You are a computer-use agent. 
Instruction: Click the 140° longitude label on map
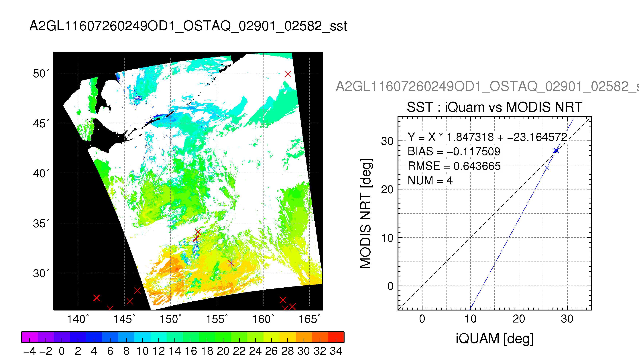click(x=78, y=319)
